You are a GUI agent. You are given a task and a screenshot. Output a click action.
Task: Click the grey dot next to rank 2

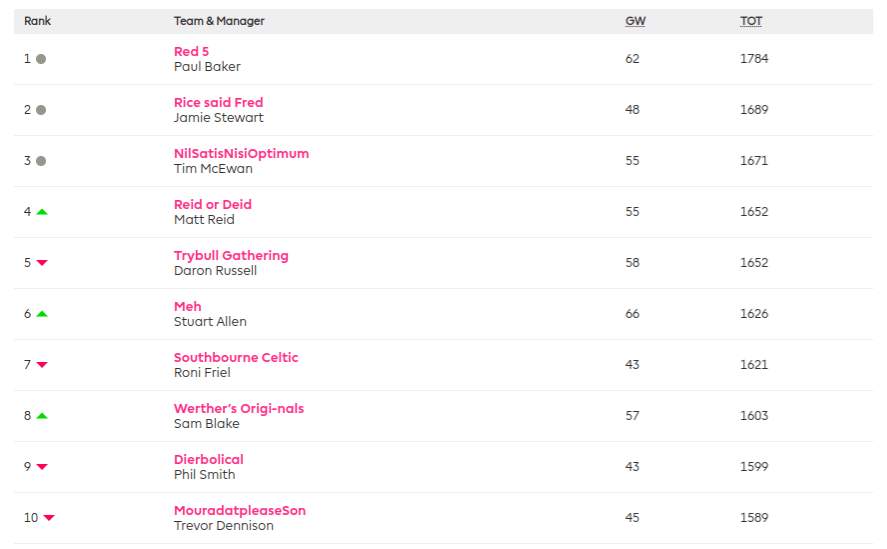point(41,110)
